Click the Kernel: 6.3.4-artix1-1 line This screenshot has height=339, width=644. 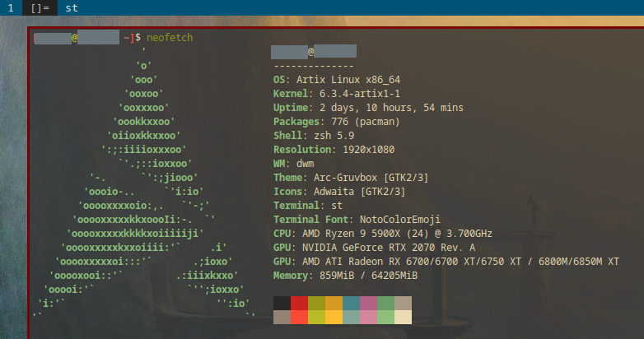337,93
